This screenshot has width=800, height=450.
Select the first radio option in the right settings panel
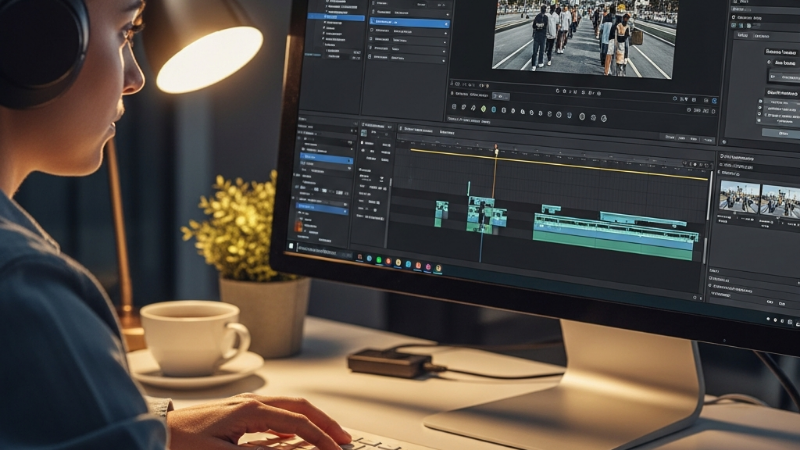click(760, 100)
